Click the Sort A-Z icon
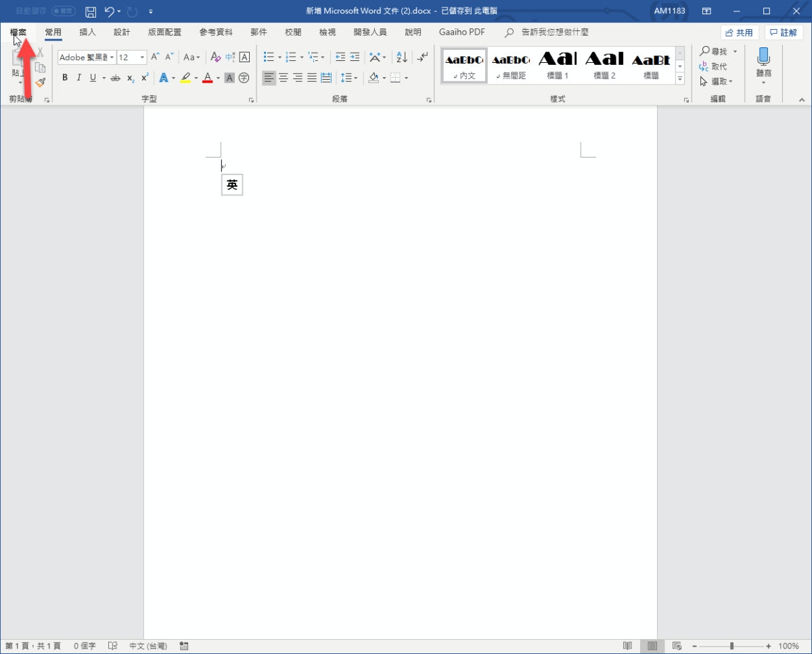Image resolution: width=812 pixels, height=654 pixels. tap(402, 57)
